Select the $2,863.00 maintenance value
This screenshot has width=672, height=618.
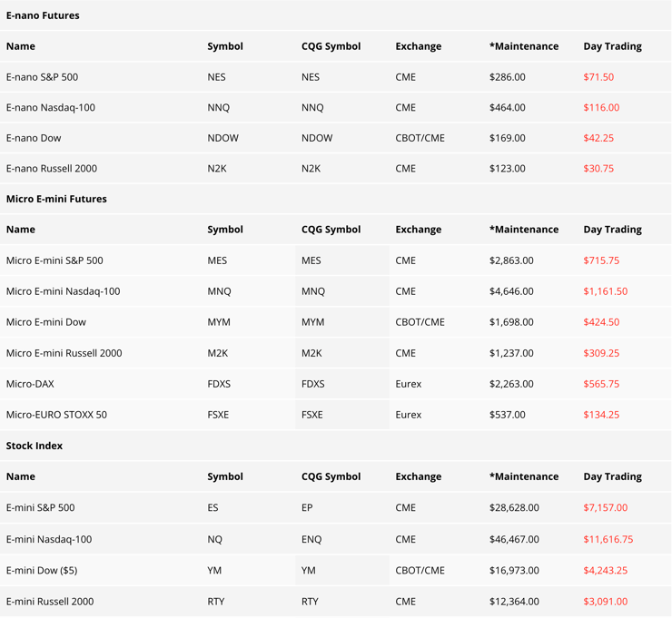(511, 260)
